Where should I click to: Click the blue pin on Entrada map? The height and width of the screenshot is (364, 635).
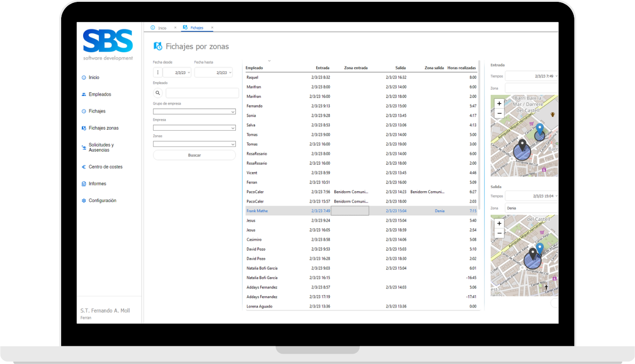click(540, 129)
